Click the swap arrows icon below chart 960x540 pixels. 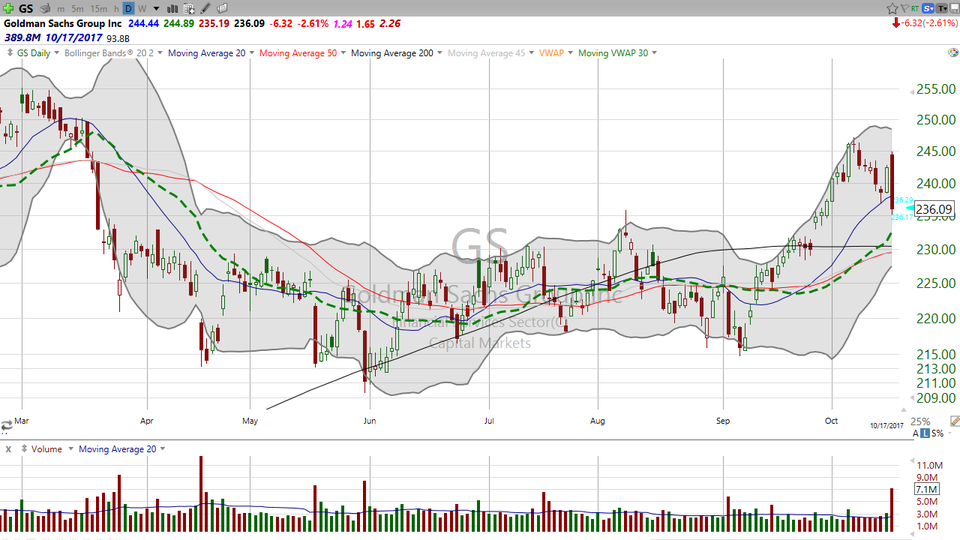tap(6, 426)
